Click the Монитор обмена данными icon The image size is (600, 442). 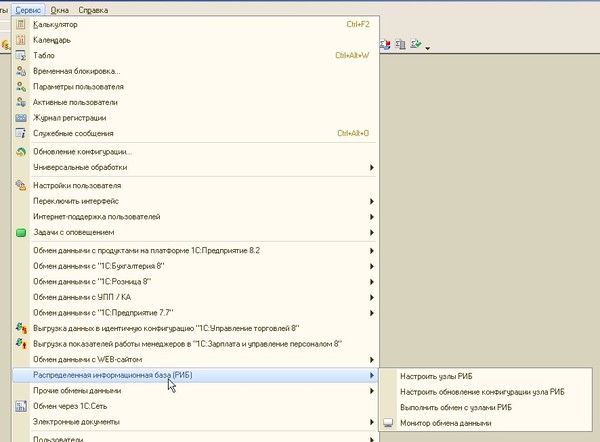click(388, 423)
